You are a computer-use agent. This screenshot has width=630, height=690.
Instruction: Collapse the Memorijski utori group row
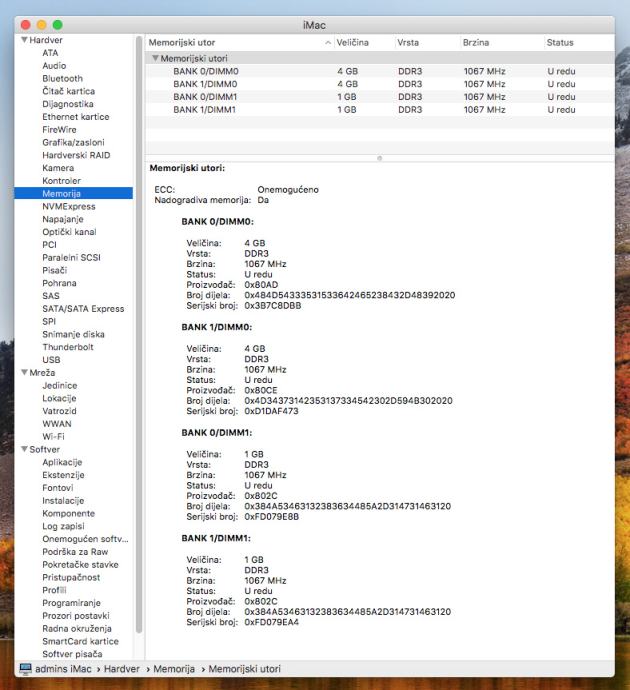pyautogui.click(x=155, y=58)
